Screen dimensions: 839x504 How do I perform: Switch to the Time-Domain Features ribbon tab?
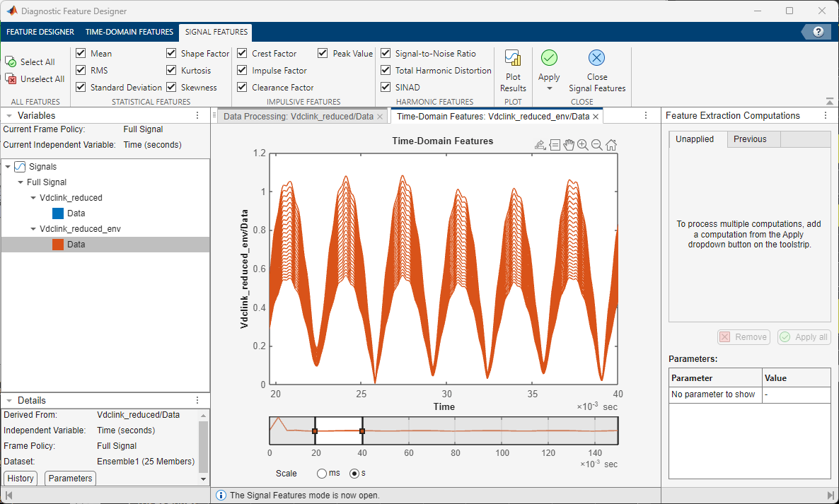129,32
